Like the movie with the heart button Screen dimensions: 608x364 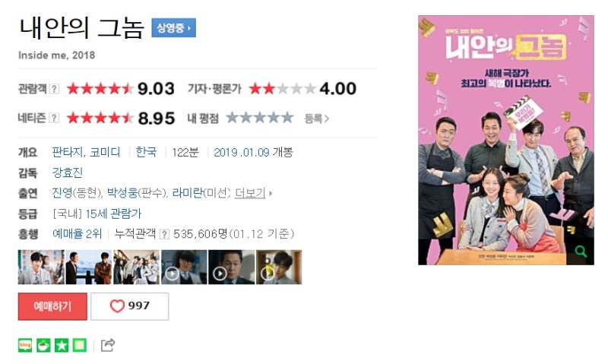[x=129, y=306]
